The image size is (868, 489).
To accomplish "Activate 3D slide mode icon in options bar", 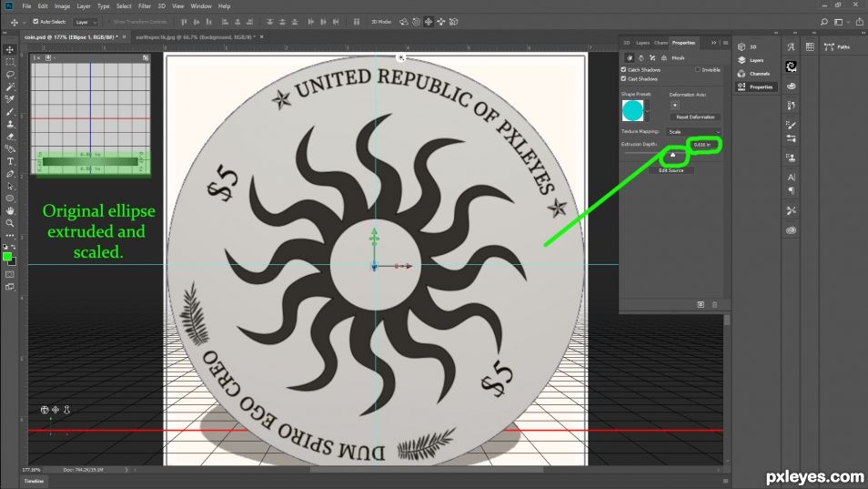I will 440,22.
